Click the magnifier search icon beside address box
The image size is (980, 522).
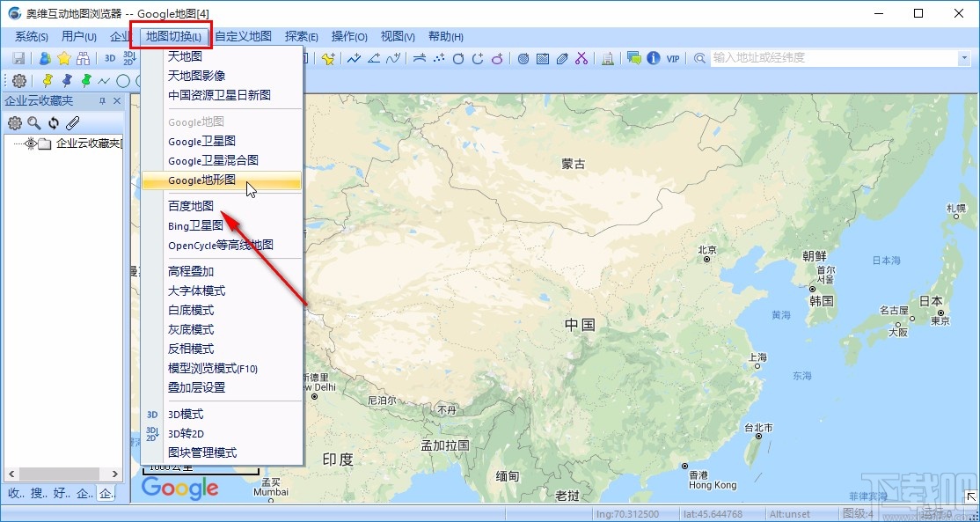pyautogui.click(x=699, y=58)
